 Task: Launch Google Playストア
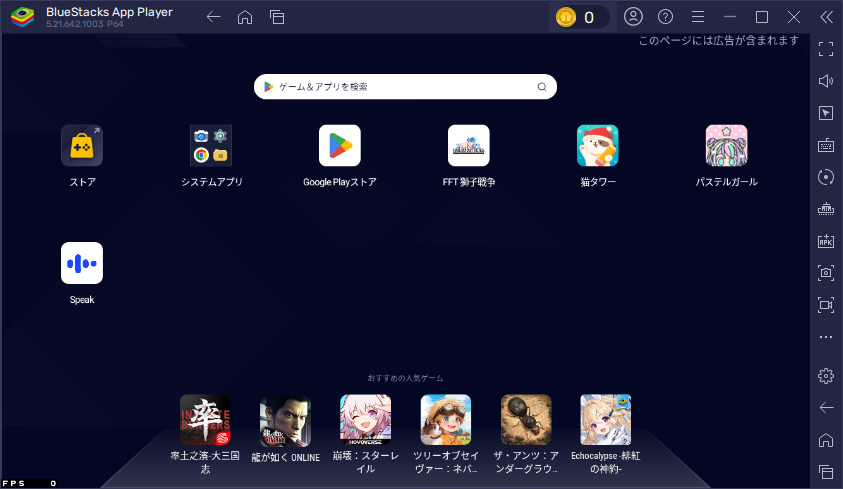[x=340, y=146]
